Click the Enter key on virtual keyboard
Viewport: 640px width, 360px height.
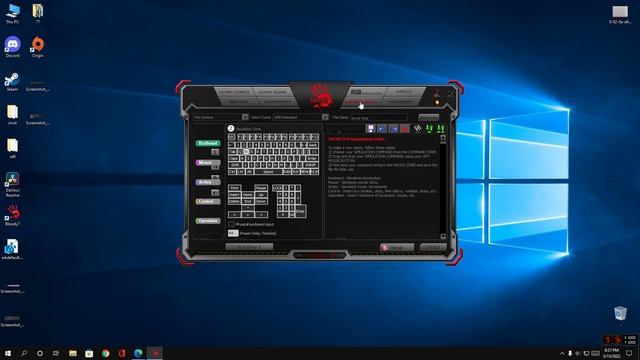(312, 158)
